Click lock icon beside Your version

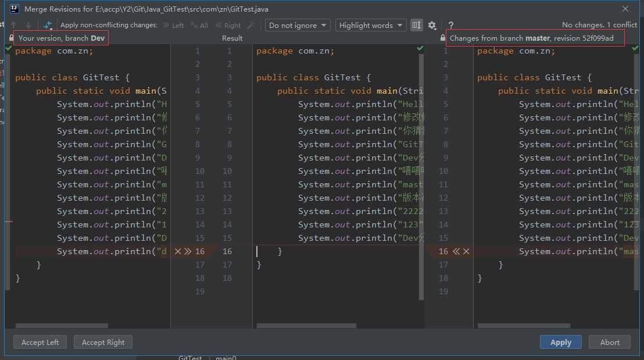click(x=11, y=38)
